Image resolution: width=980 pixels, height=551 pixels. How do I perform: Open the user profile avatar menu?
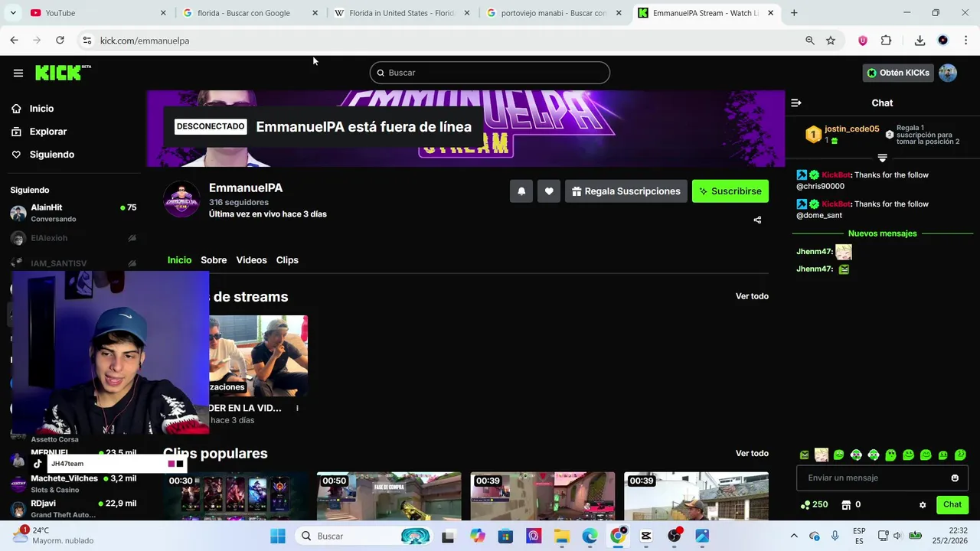(948, 73)
